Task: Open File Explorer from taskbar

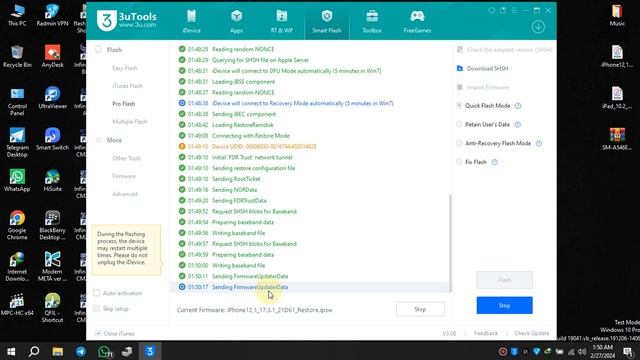Action: pyautogui.click(x=58, y=351)
